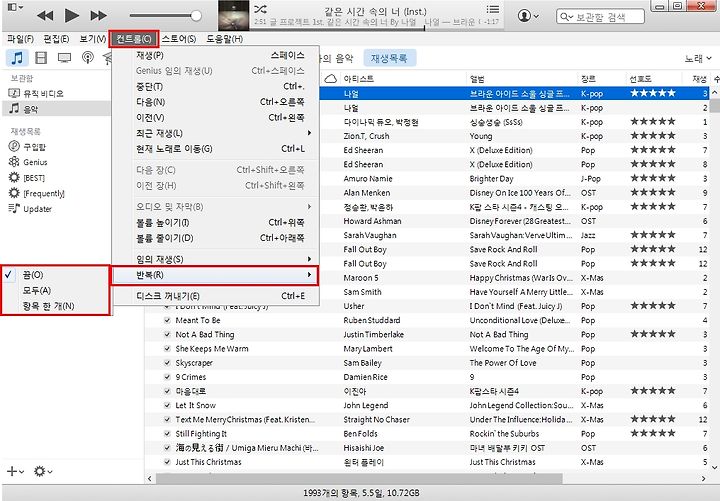Select repeat option 끔(O)
The width and height of the screenshot is (720, 501).
click(x=56, y=275)
